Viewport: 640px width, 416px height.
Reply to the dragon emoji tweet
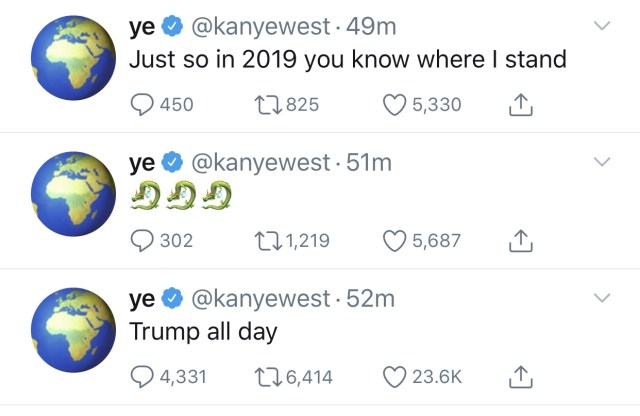pos(143,240)
